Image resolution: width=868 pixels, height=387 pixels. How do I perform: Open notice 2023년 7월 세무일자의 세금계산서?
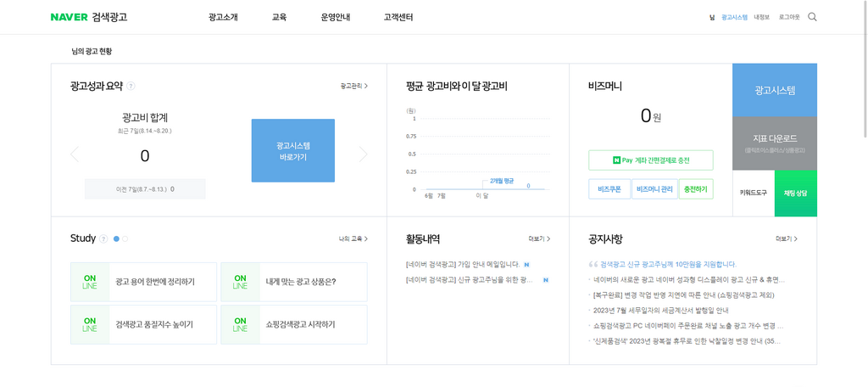pyautogui.click(x=661, y=311)
